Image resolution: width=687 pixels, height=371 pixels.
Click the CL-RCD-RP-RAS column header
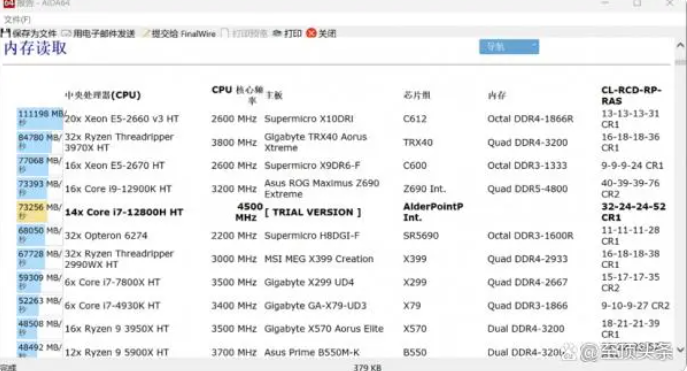point(631,95)
